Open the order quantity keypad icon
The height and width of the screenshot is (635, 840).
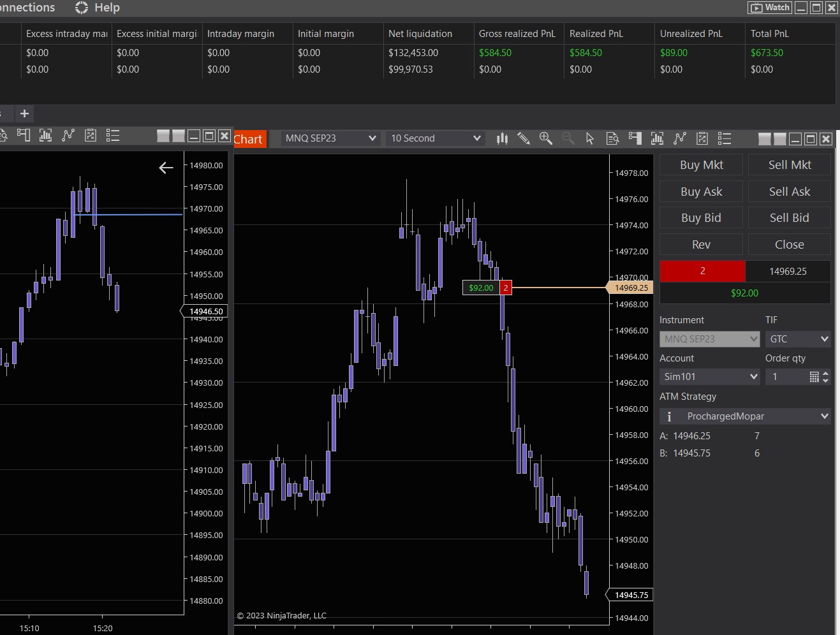click(814, 377)
